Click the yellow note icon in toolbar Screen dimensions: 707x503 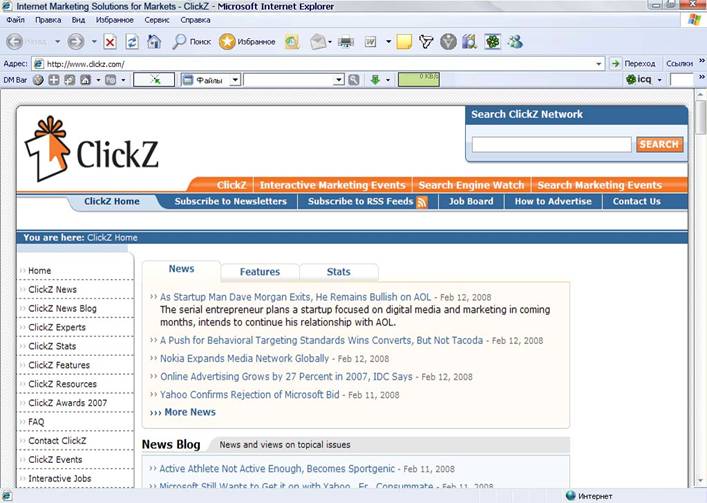404,42
